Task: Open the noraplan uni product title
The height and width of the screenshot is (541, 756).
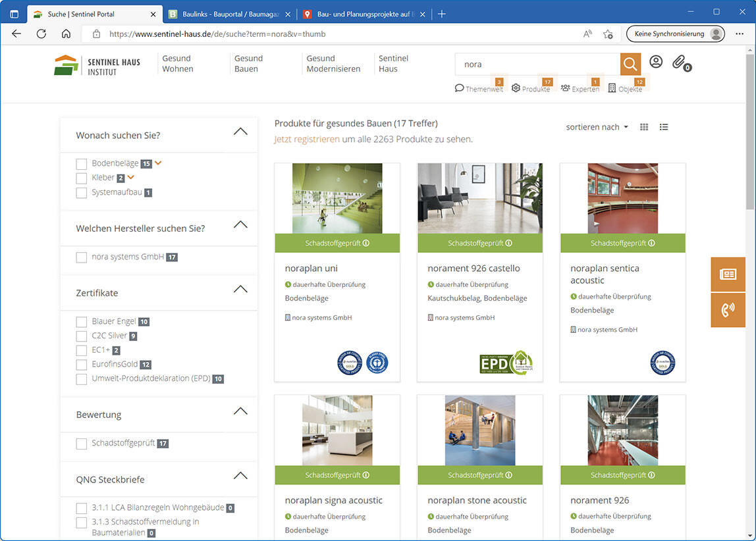Action: 311,269
